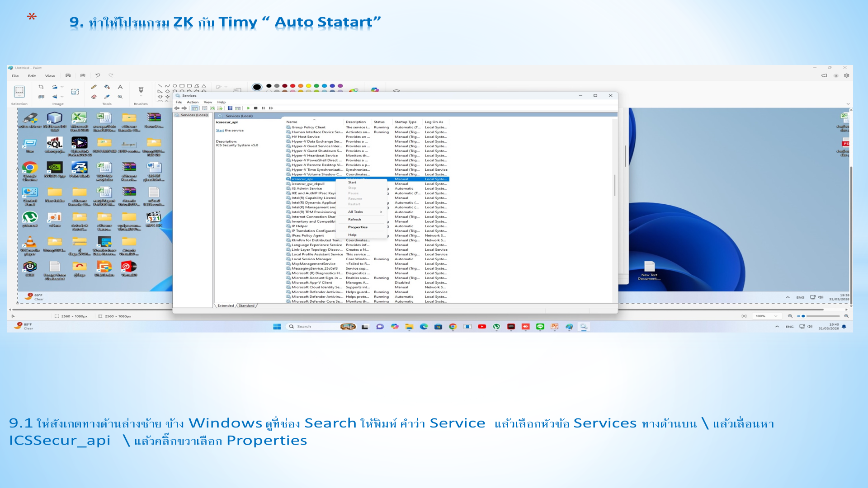
Task: Click the Back arrow in Services toolbar
Action: point(177,108)
